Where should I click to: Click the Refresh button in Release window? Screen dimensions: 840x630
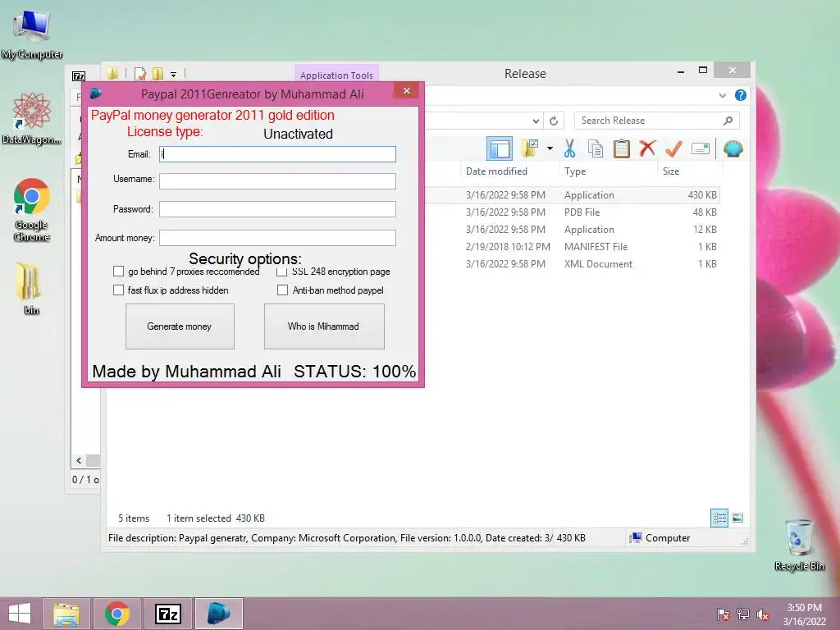click(x=554, y=121)
